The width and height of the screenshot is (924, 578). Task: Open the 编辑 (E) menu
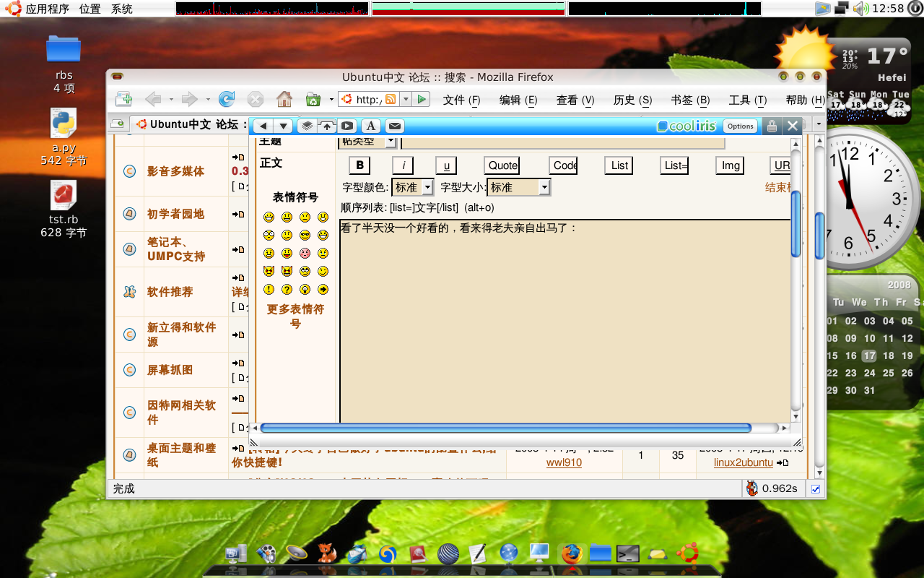click(518, 100)
